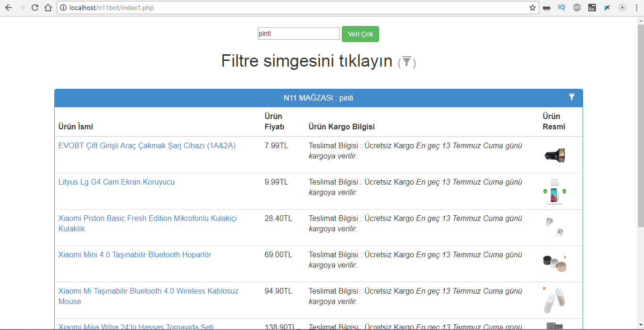Click the 'Ürün Fiyatı' column header
644x330 pixels.
tap(274, 121)
